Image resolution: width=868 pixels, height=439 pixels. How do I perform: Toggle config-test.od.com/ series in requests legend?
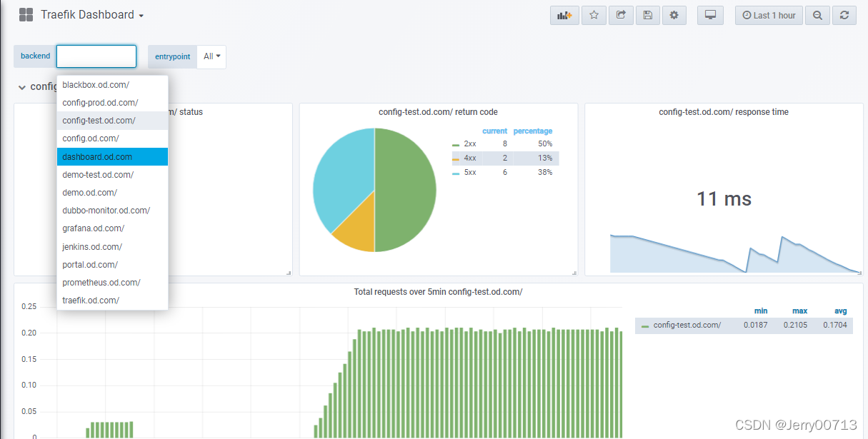[x=687, y=326]
